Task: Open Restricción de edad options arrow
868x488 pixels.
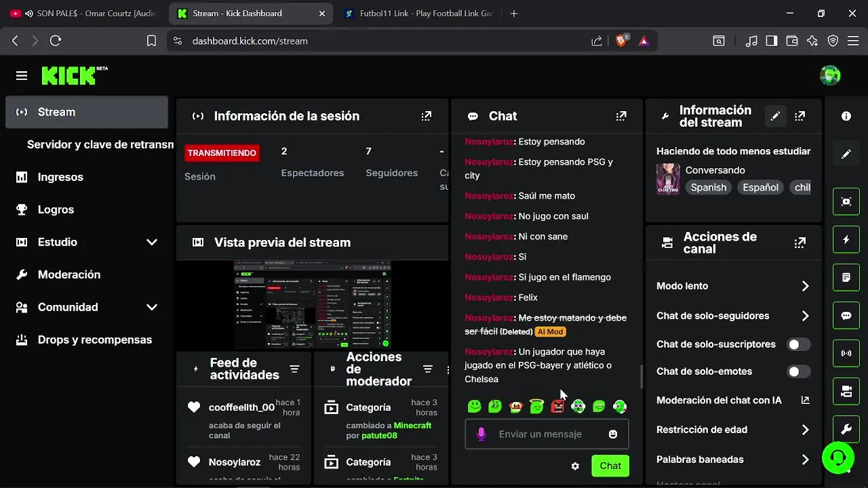Action: 805,430
